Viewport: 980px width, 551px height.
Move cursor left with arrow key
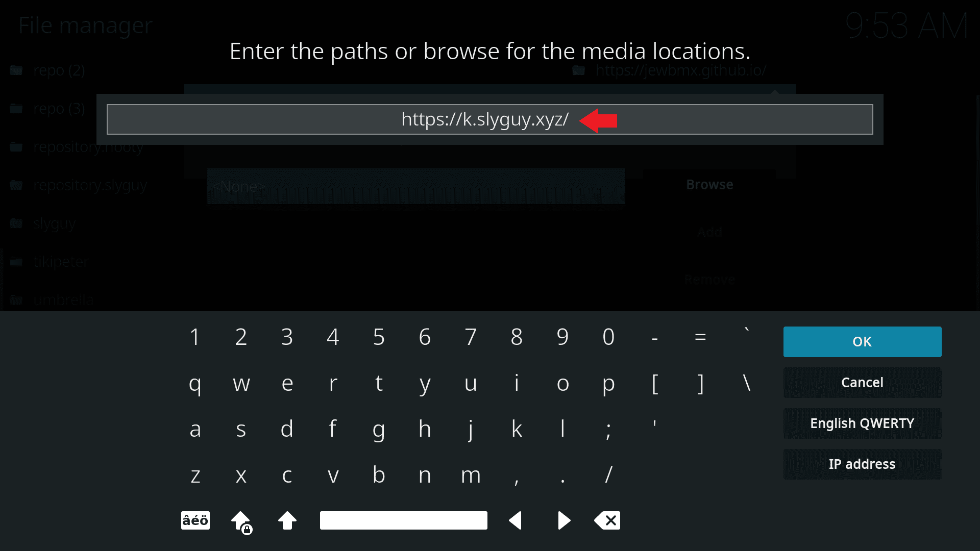[516, 520]
